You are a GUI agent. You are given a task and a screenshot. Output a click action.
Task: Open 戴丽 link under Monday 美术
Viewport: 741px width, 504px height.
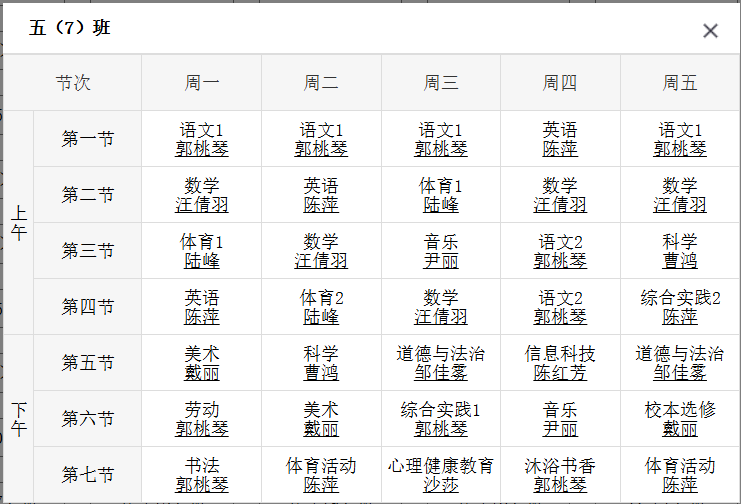point(202,373)
